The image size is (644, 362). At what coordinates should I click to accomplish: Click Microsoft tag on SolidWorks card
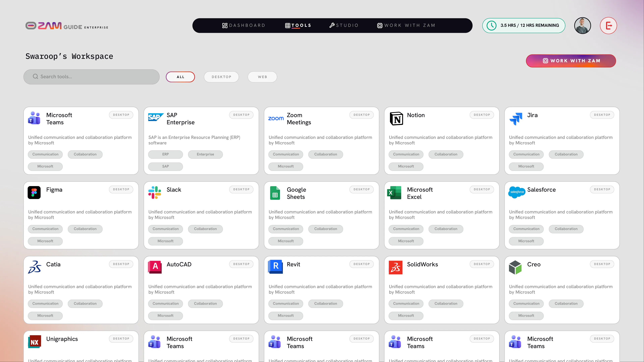coord(406,316)
